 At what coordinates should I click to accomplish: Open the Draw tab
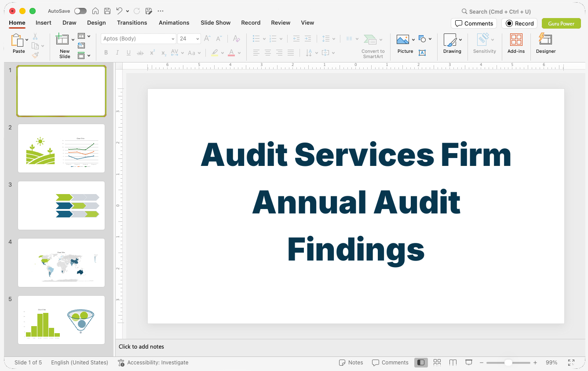pos(69,22)
